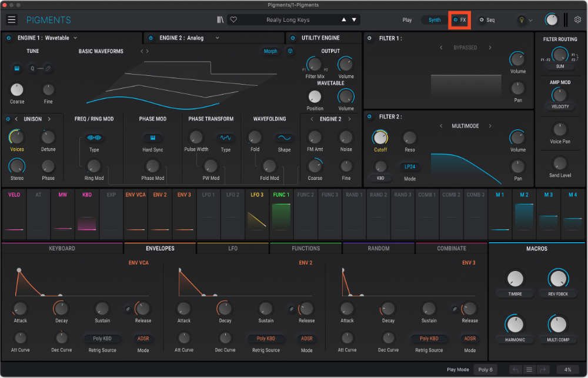
Task: Switch to the Synth view
Action: pyautogui.click(x=435, y=20)
